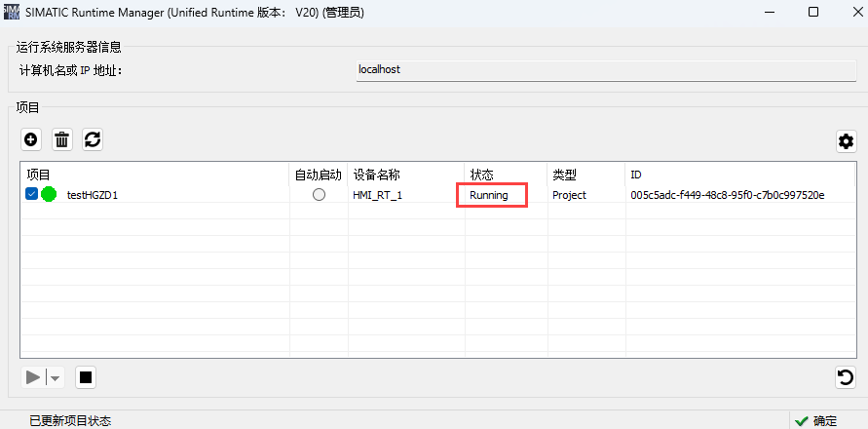Viewport: 868px width, 429px height.
Task: Click the localhost address field
Action: coord(606,70)
